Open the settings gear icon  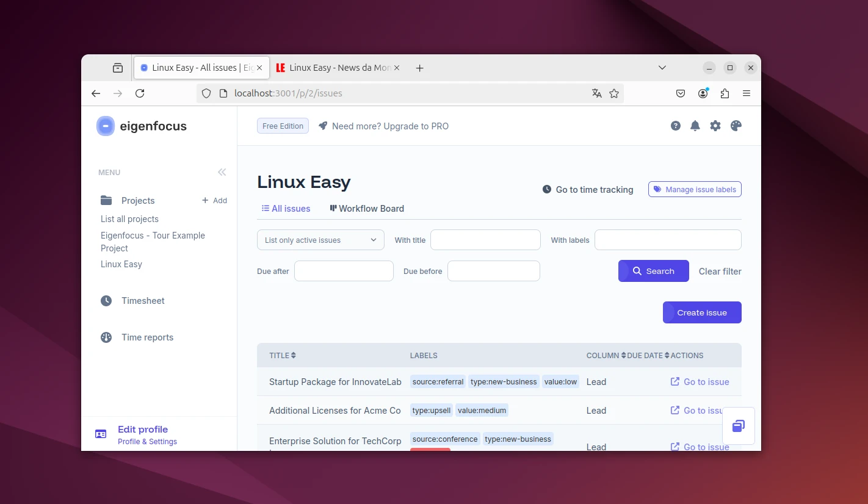(x=715, y=126)
